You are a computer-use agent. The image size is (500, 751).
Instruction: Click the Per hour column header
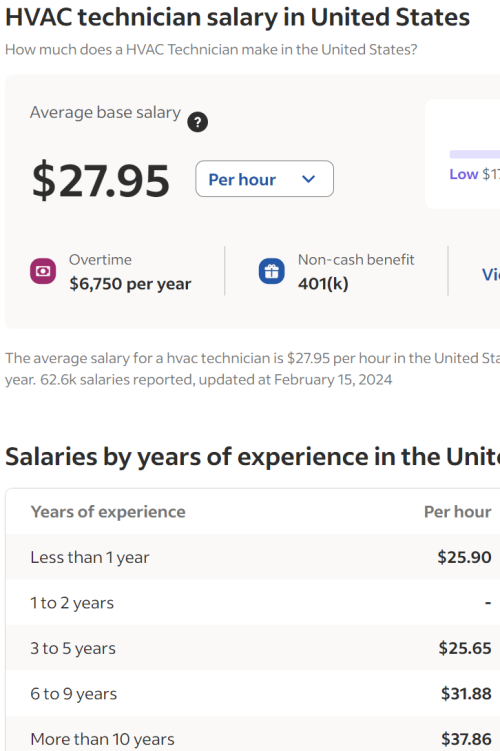[x=457, y=512]
